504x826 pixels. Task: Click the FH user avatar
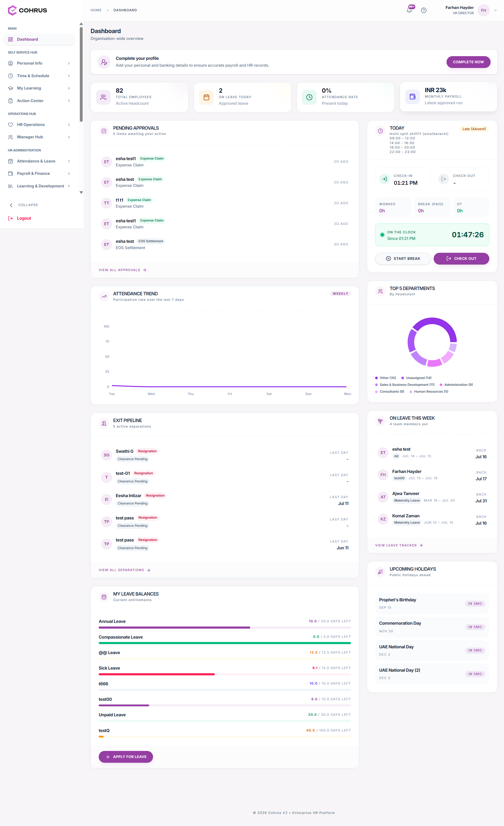click(484, 10)
